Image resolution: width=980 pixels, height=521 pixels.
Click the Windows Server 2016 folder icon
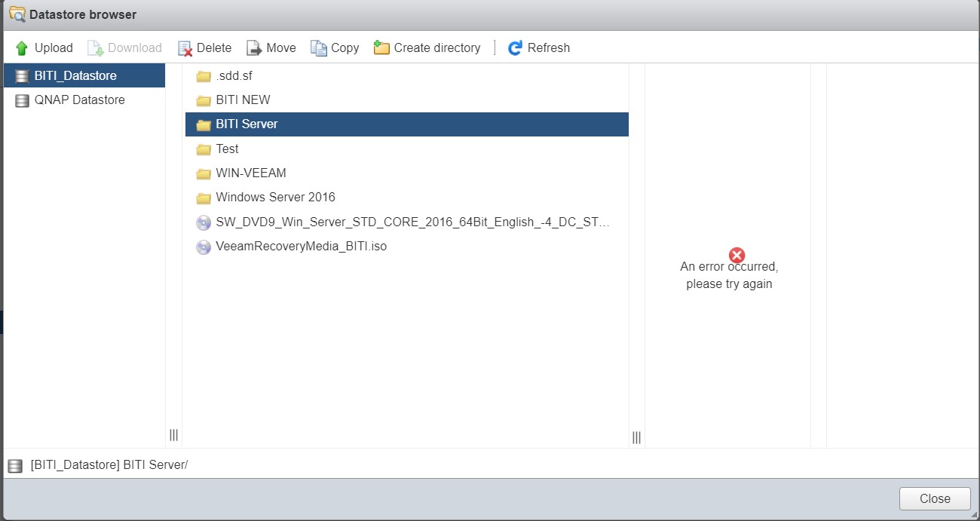pyautogui.click(x=203, y=198)
